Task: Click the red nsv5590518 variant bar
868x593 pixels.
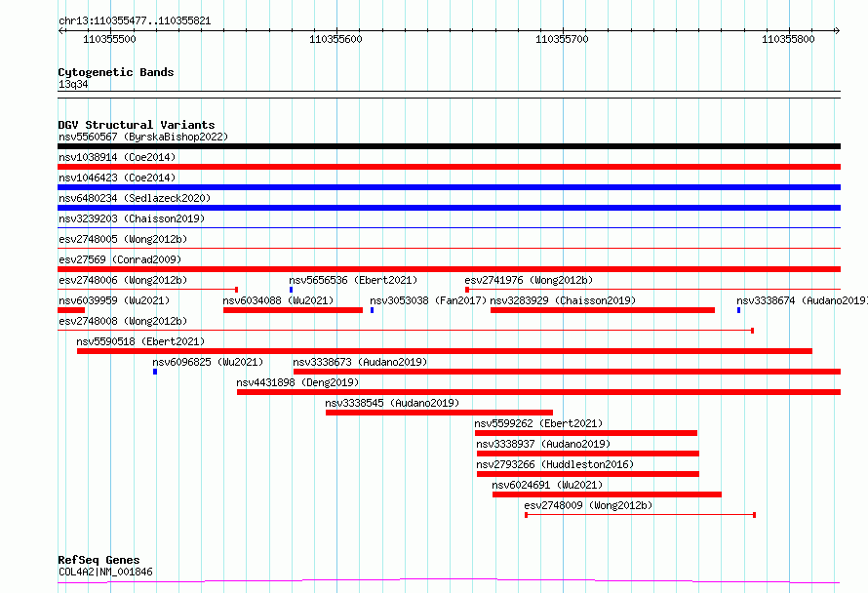Action: pyautogui.click(x=445, y=351)
